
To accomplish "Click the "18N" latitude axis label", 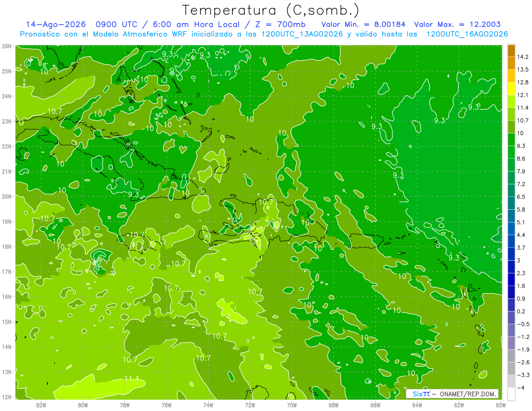I will point(7,247).
